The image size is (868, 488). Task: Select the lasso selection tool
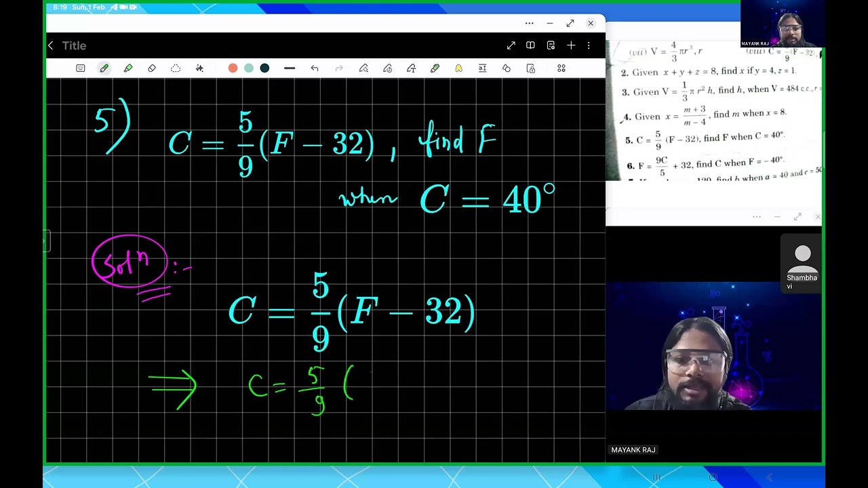pos(176,68)
